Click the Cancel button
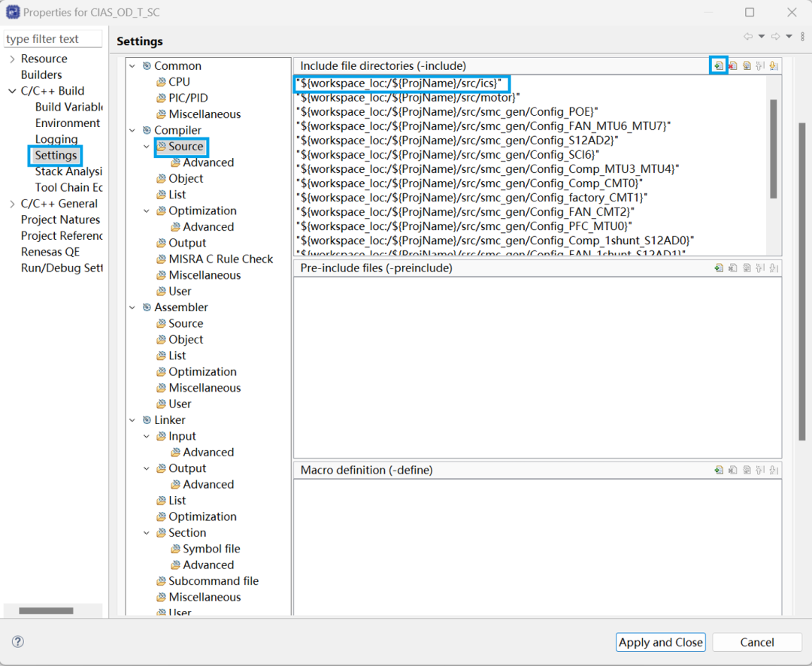Screen dimensions: 812x666 coord(757,642)
